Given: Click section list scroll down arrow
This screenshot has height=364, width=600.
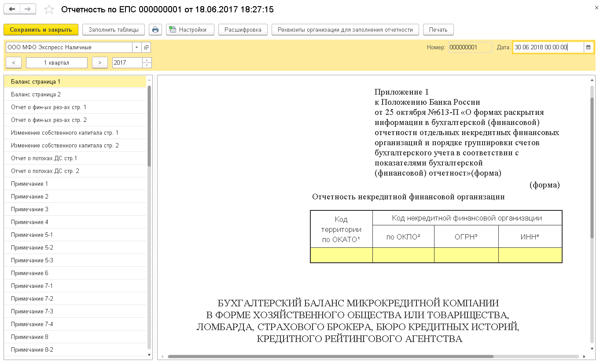Looking at the screenshot, I should pyautogui.click(x=149, y=354).
